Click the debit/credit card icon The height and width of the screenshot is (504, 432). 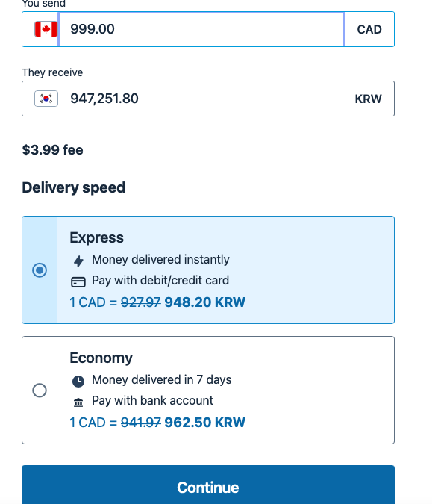point(78,282)
